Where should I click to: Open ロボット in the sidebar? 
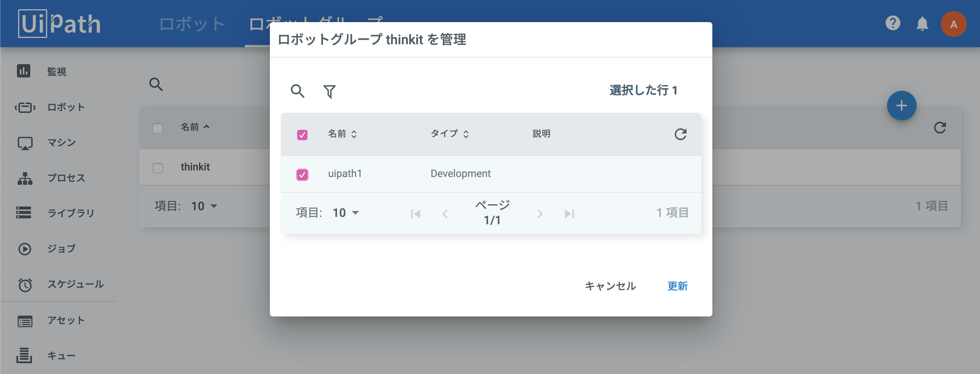66,107
